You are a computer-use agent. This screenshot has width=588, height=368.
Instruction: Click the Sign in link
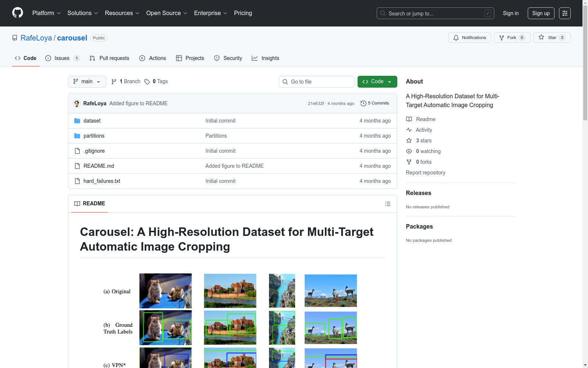511,13
